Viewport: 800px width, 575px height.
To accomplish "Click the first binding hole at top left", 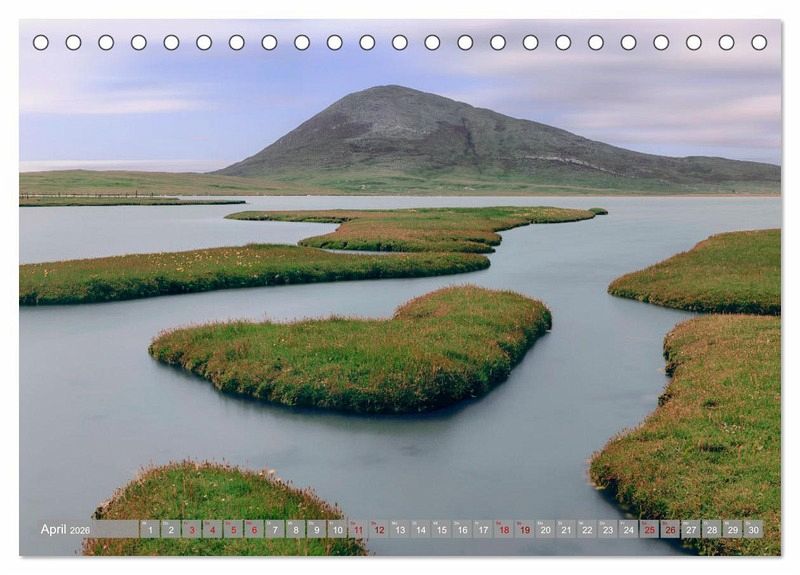I will [41, 42].
